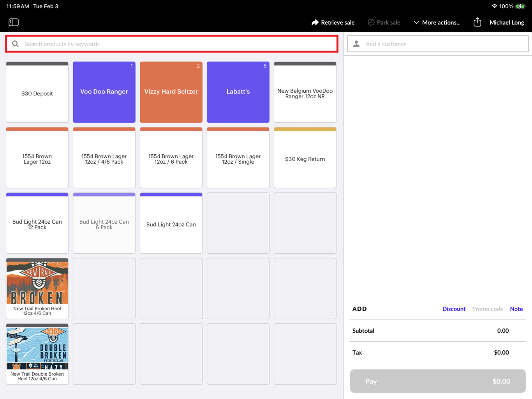Tap the share/export icon
This screenshot has height=399, width=532.
coord(477,22)
